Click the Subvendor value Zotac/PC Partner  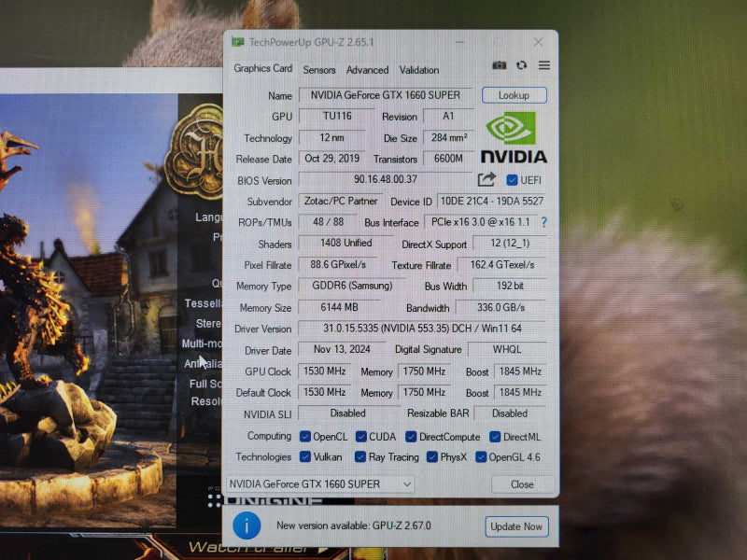click(341, 201)
